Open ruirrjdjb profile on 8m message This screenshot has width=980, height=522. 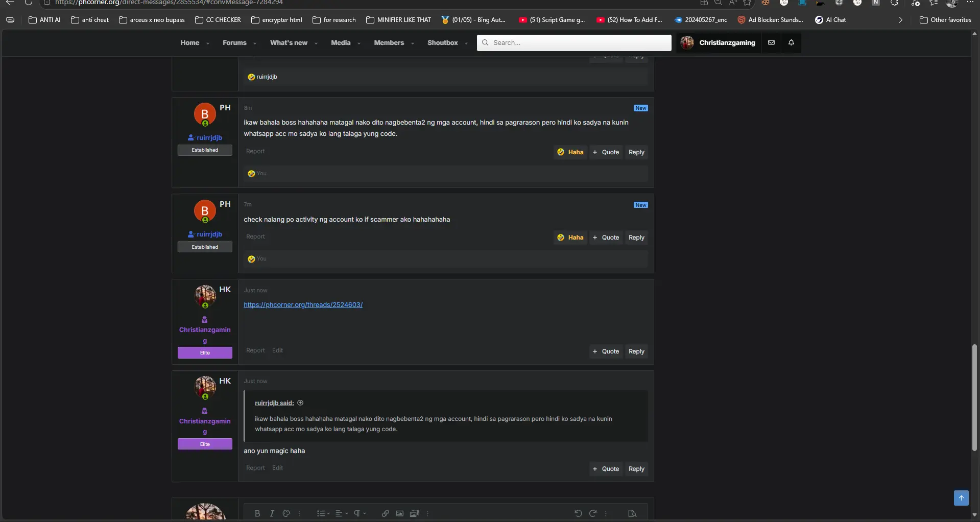pyautogui.click(x=209, y=138)
